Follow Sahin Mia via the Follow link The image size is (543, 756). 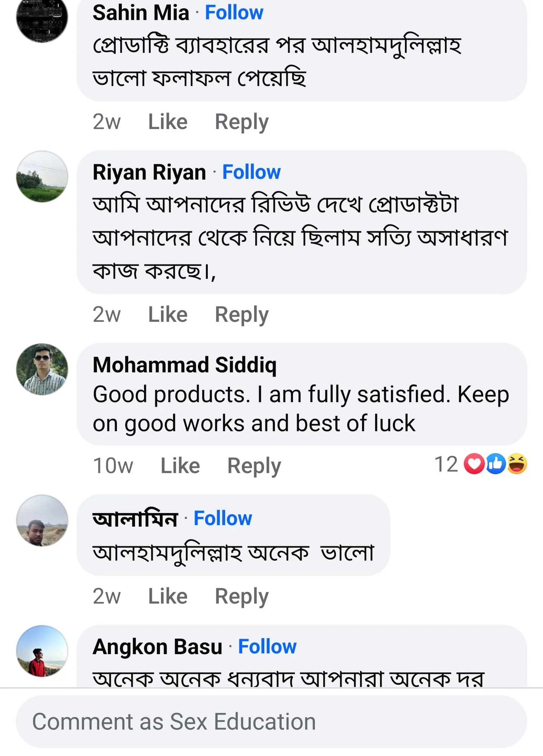coord(234,12)
